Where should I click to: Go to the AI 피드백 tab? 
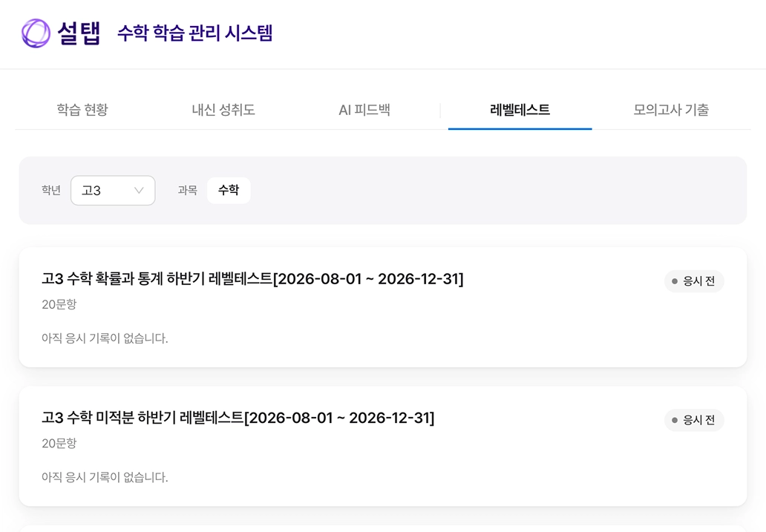pyautogui.click(x=364, y=109)
